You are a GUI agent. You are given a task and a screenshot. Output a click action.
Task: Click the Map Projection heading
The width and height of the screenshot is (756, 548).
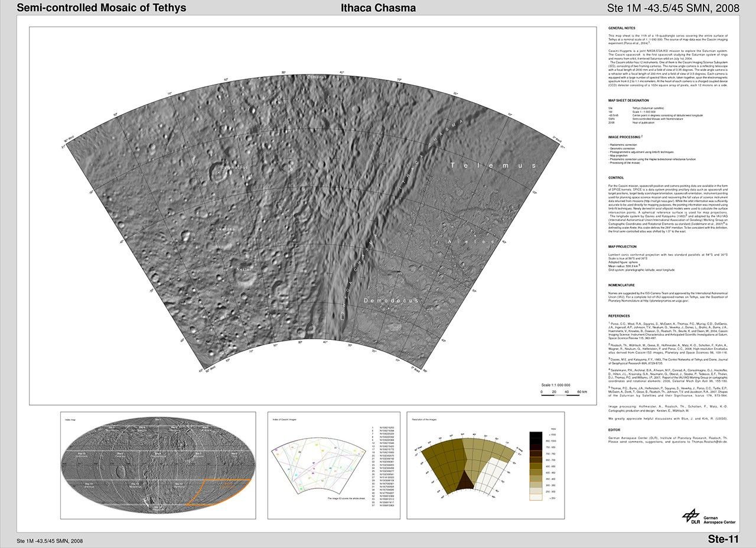tap(624, 247)
